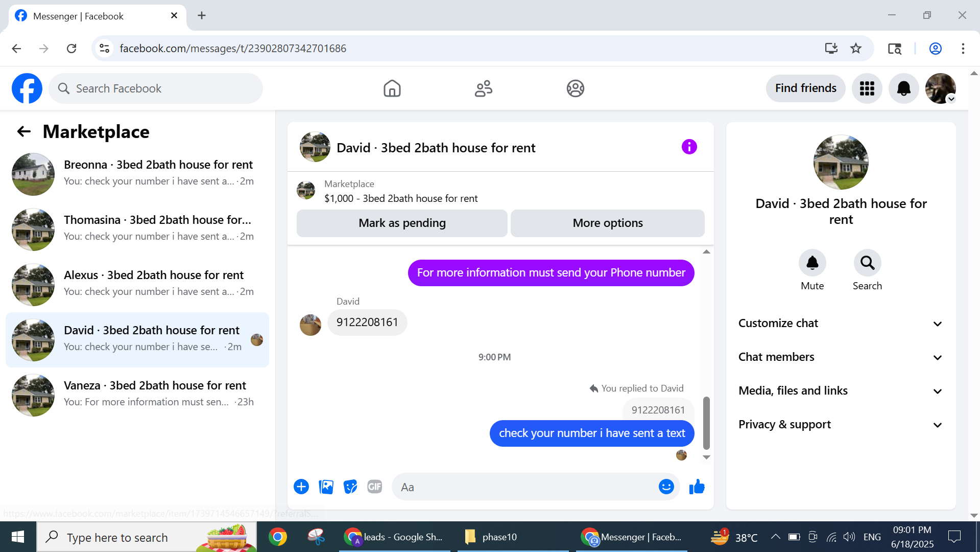
Task: Open leads Google Sheets taskbar window
Action: point(394,537)
